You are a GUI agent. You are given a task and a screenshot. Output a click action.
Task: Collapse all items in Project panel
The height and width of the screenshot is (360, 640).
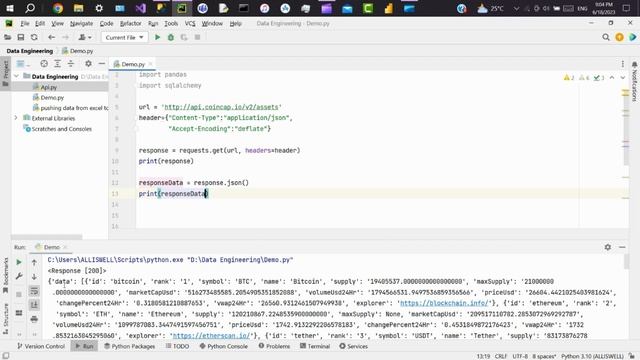71,64
